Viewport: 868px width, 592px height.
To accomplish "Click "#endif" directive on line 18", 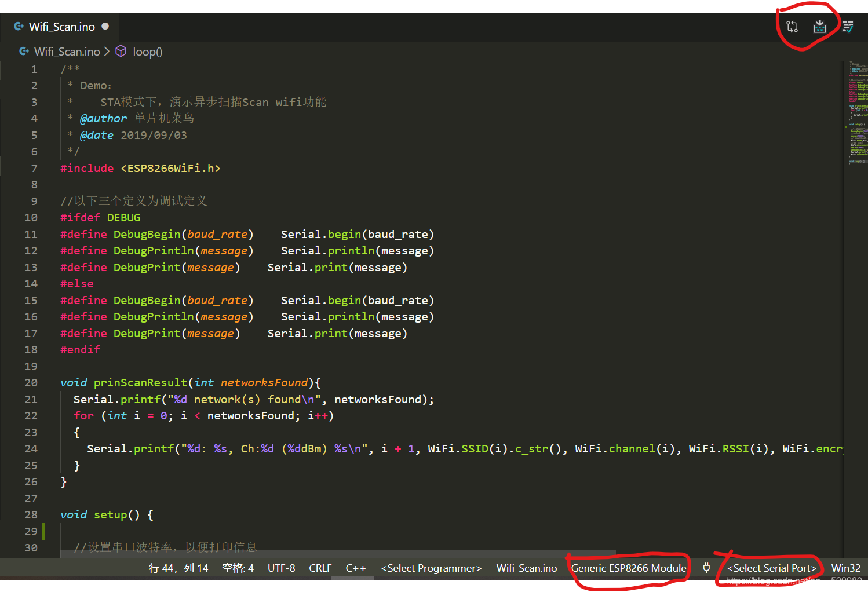I will point(81,349).
